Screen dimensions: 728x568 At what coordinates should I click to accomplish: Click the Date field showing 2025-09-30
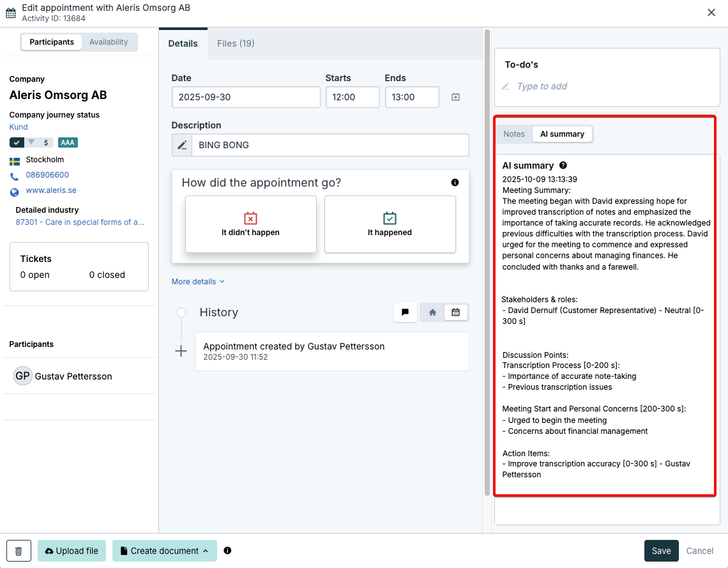click(246, 97)
